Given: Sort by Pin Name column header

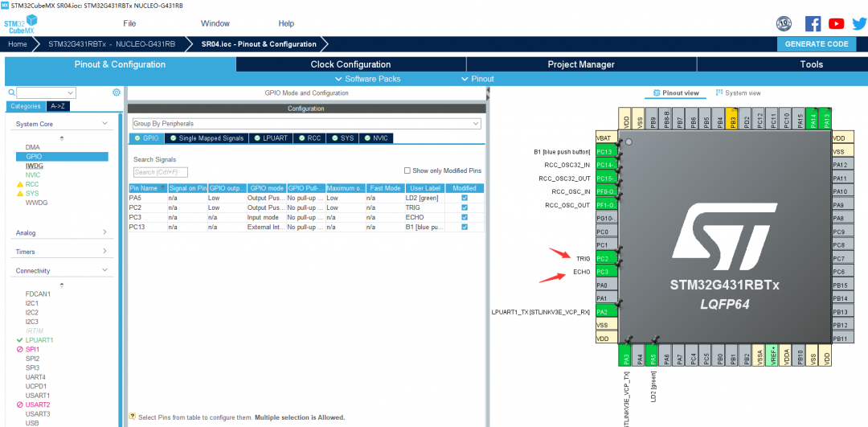Looking at the screenshot, I should (148, 188).
